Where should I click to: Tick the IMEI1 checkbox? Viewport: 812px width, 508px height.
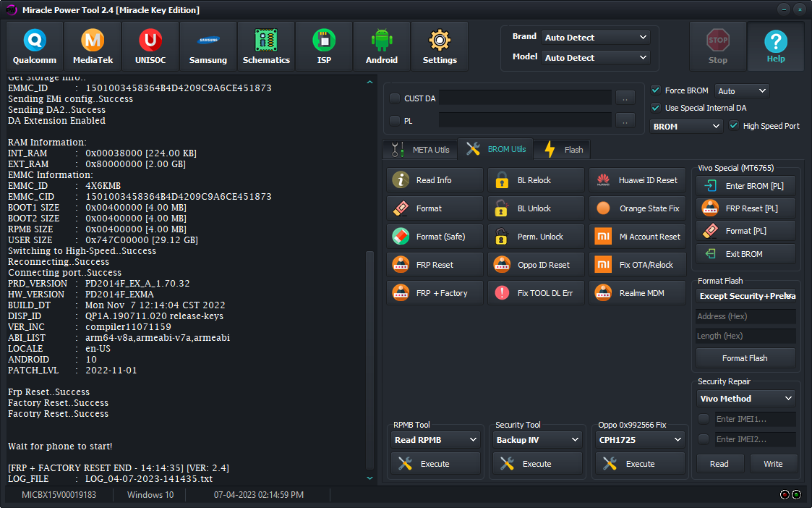point(704,419)
